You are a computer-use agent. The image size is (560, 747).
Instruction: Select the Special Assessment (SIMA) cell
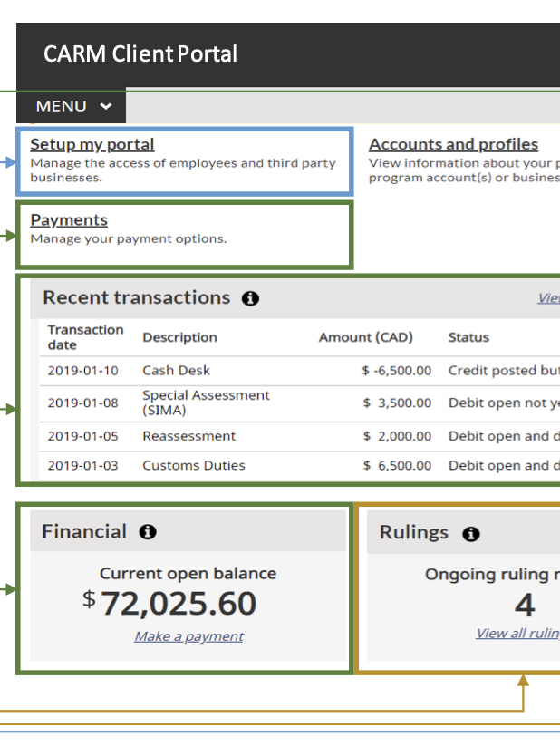[206, 403]
